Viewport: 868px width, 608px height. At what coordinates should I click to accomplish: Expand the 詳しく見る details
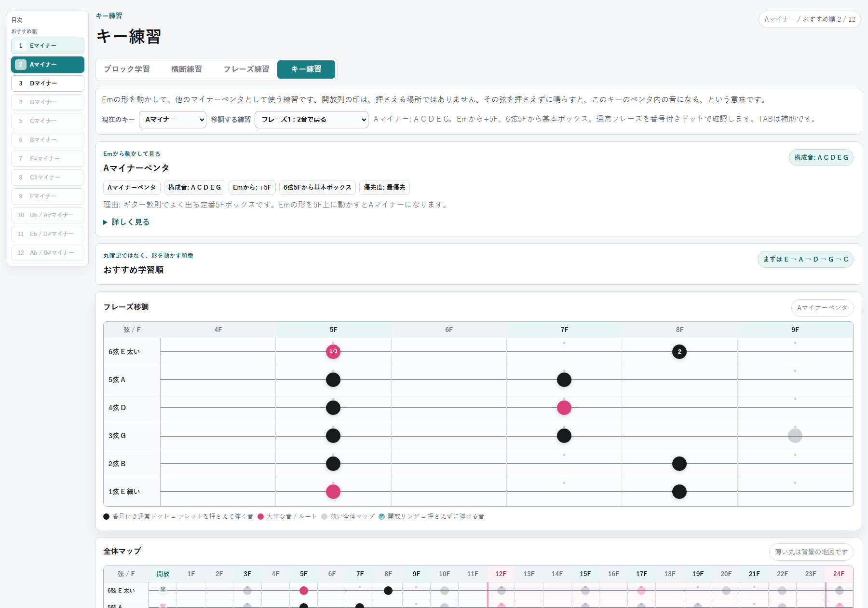[126, 222]
